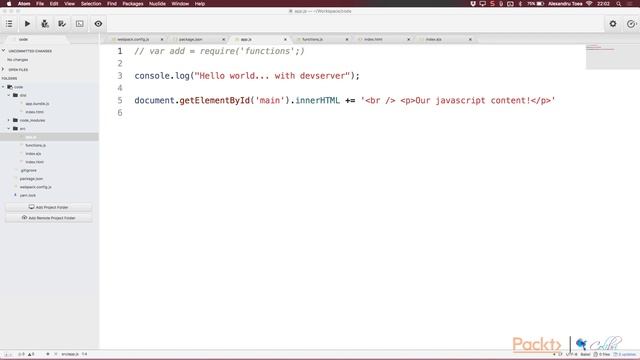
Task: Click the code minimap on the right
Action: 612,57
